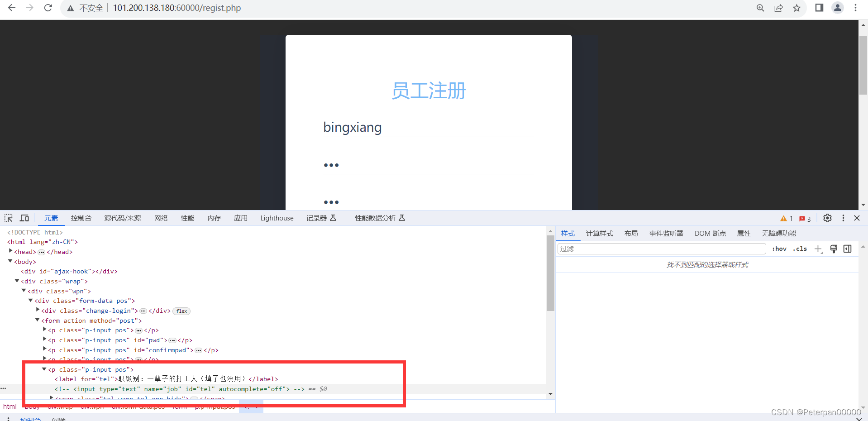Collapse the form method post node
The width and height of the screenshot is (868, 421).
coord(38,320)
